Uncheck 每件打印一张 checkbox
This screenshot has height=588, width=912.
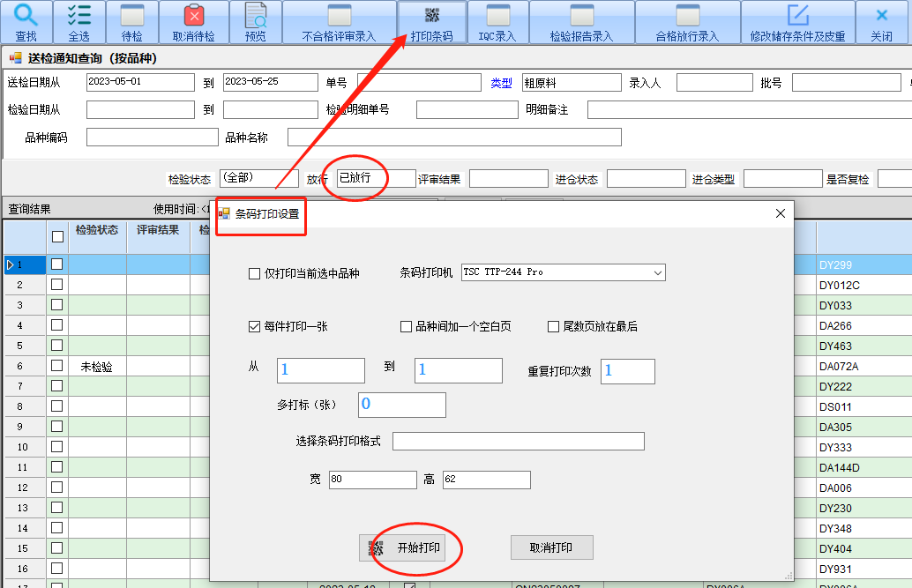point(254,326)
